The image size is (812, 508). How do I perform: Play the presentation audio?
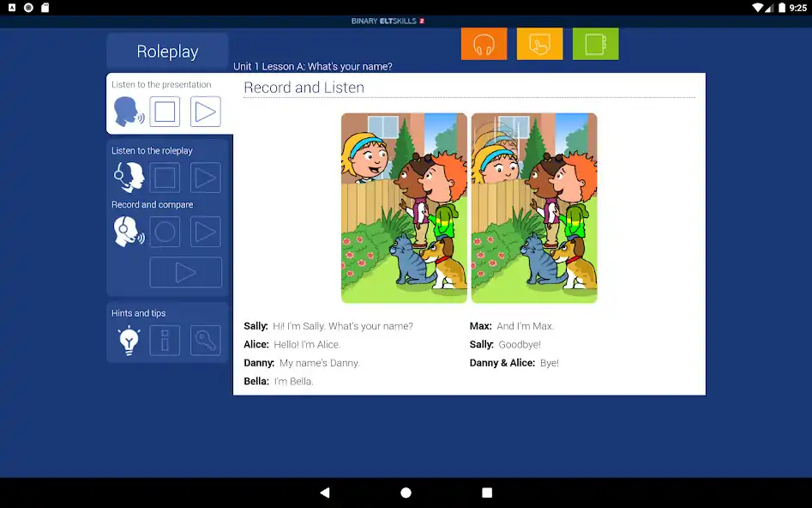[x=205, y=111]
